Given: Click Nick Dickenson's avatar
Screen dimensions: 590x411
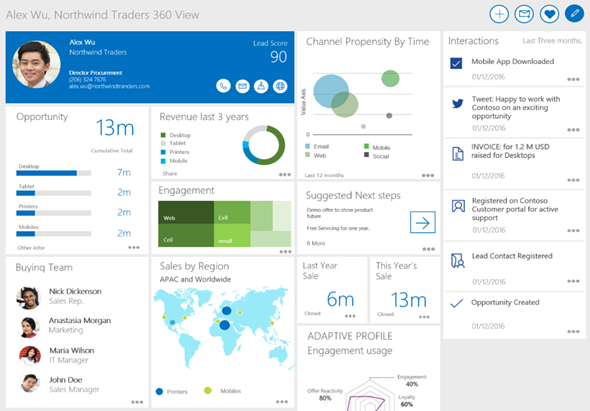Looking at the screenshot, I should point(29,298).
